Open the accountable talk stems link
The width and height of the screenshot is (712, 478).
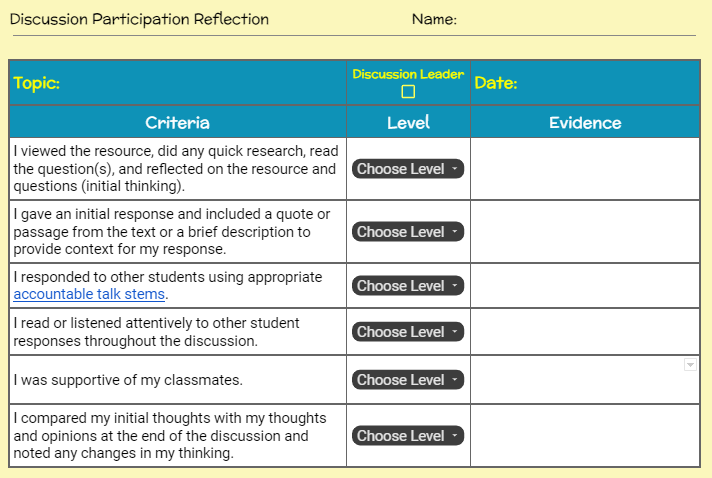pos(89,294)
